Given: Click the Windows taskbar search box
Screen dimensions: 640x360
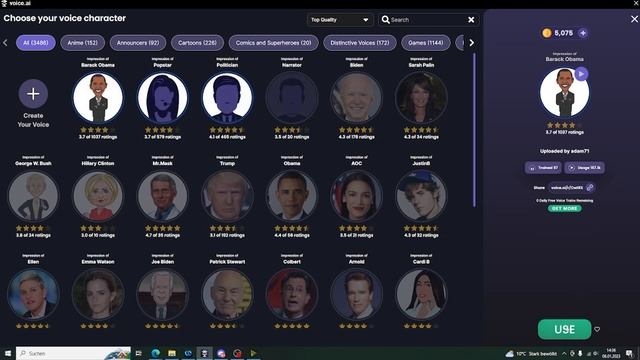Looking at the screenshot, I should pos(73,353).
